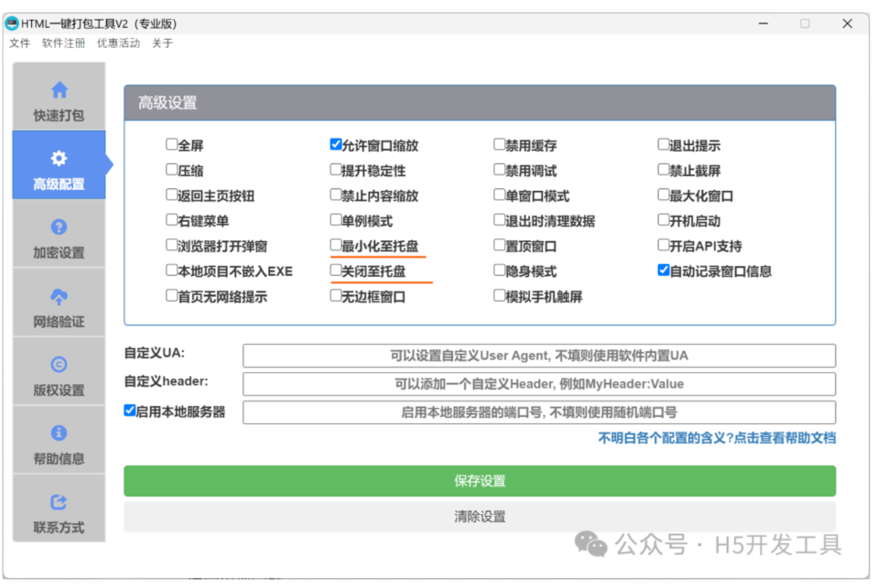This screenshot has width=878, height=588.
Task: Enable 单窗口模式 checkbox
Action: 499,195
